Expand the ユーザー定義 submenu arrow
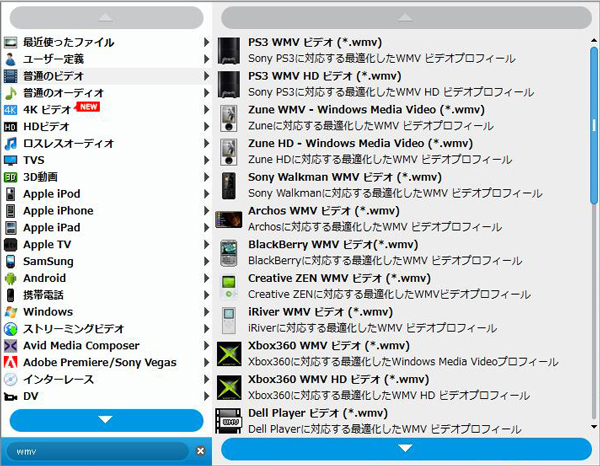 tap(206, 59)
